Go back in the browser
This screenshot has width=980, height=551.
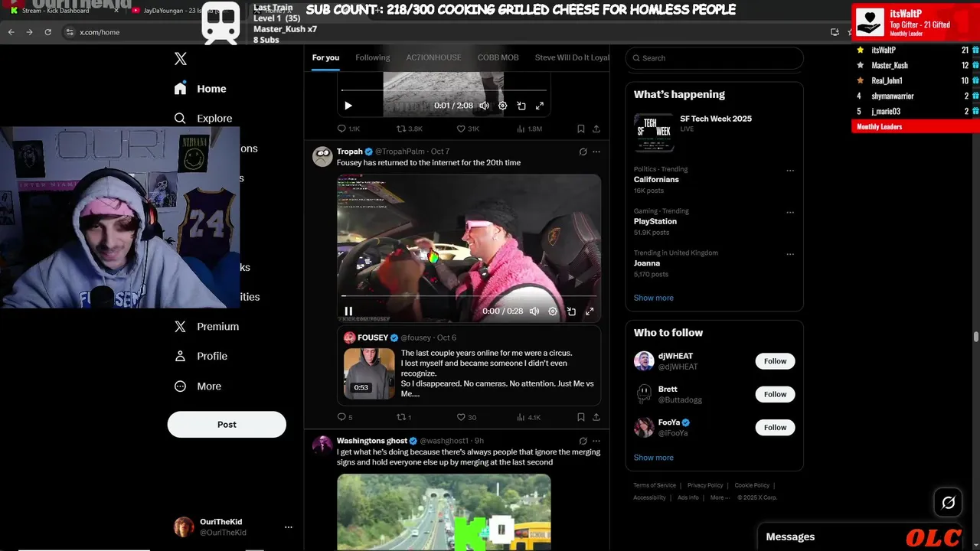coord(11,32)
